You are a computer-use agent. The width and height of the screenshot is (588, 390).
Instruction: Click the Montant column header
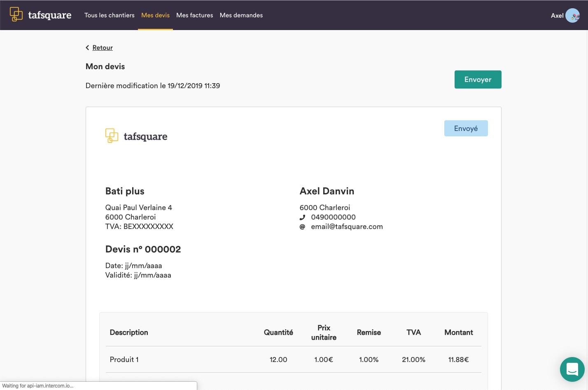coord(459,332)
